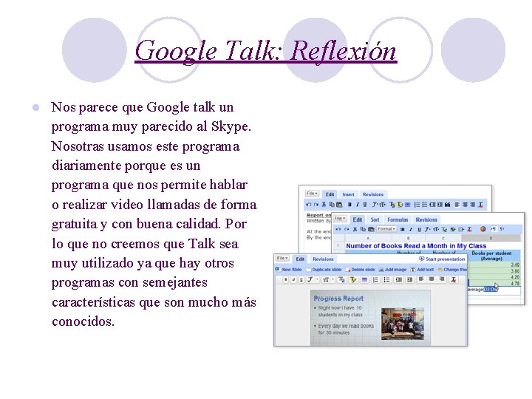532x399 pixels.
Task: Click Start presentation link
Action: pyautogui.click(x=442, y=259)
